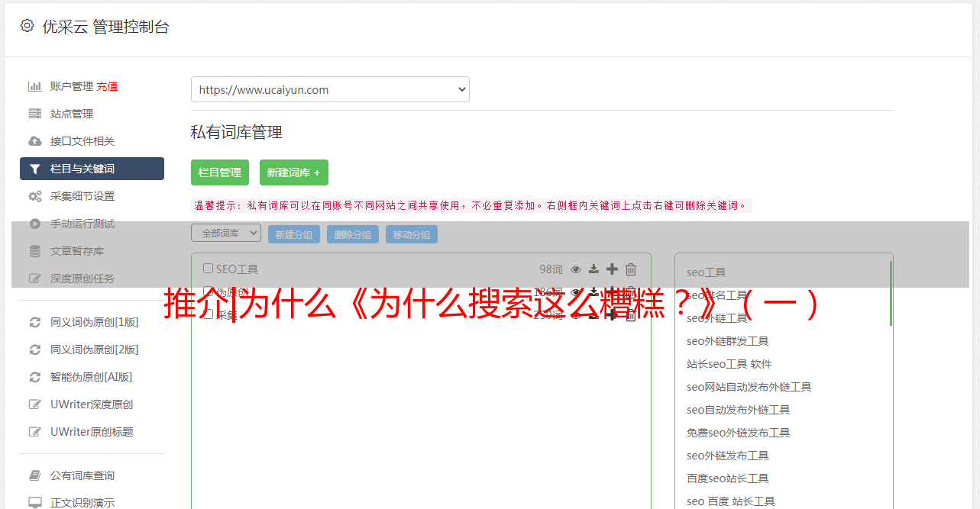Viewport: 980px width, 509px height.
Task: Select the active 栏目与关键词 sidebar item
Action: pyautogui.click(x=92, y=169)
